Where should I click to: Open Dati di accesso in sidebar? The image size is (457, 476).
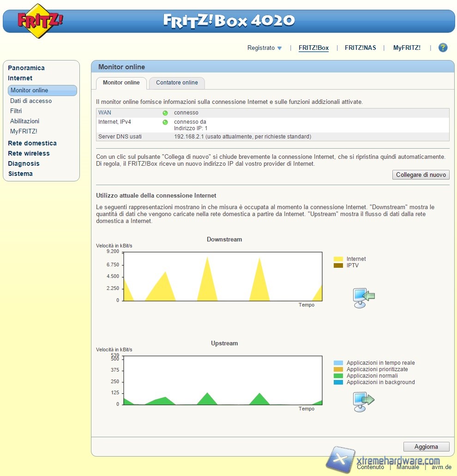[x=31, y=101]
